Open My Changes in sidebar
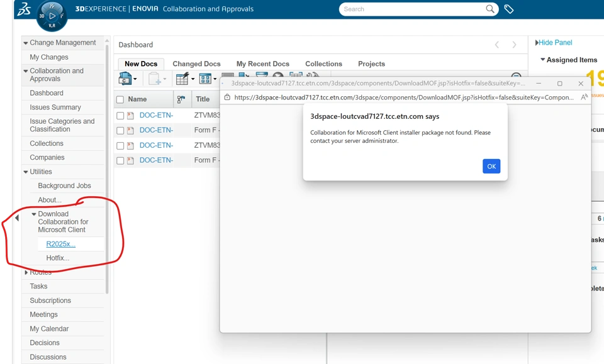The width and height of the screenshot is (604, 364). [x=49, y=57]
